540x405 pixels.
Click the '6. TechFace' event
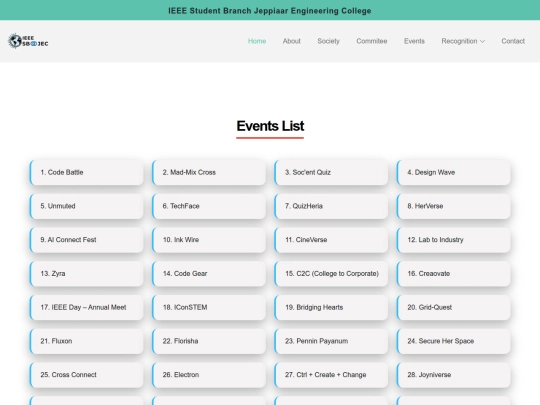(x=209, y=206)
